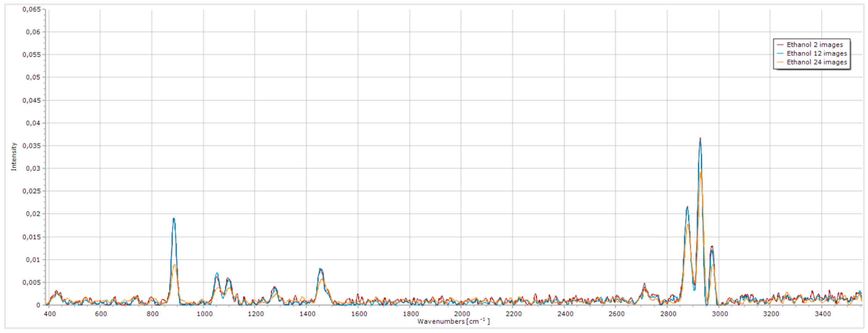Click the peak top near 2875 wavenumbers
The width and height of the screenshot is (868, 333).
click(x=687, y=207)
